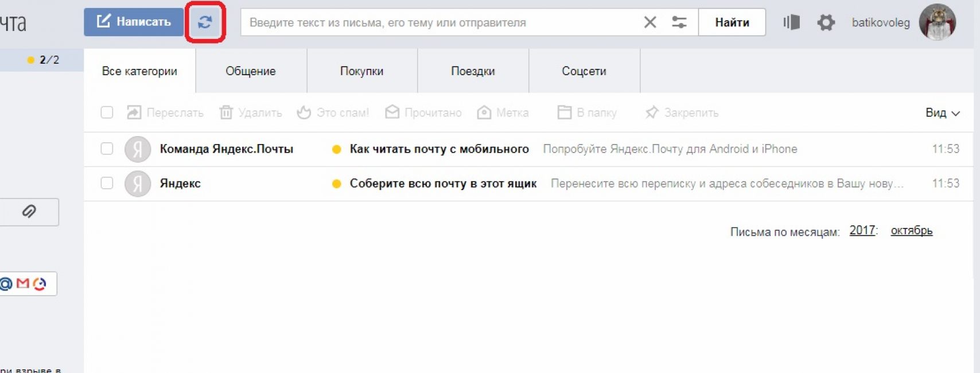The width and height of the screenshot is (980, 373).
Task: Open the 2017 year link
Action: (x=862, y=231)
